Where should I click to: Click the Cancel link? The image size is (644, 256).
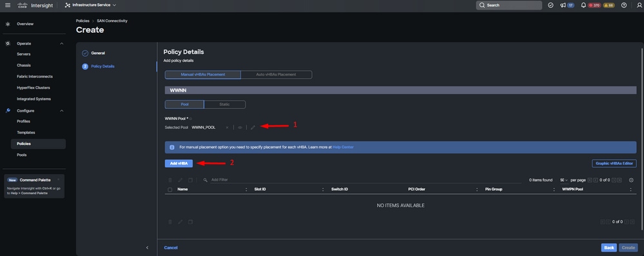point(171,248)
